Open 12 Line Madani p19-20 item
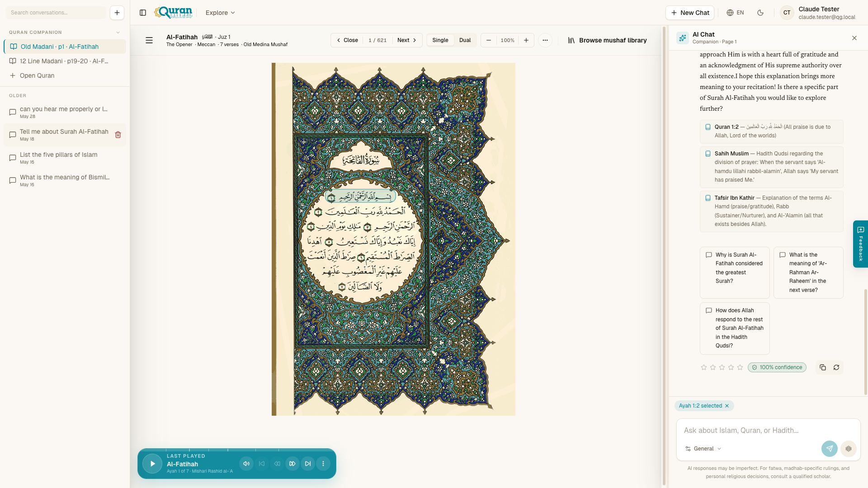The width and height of the screenshot is (868, 488). point(65,61)
